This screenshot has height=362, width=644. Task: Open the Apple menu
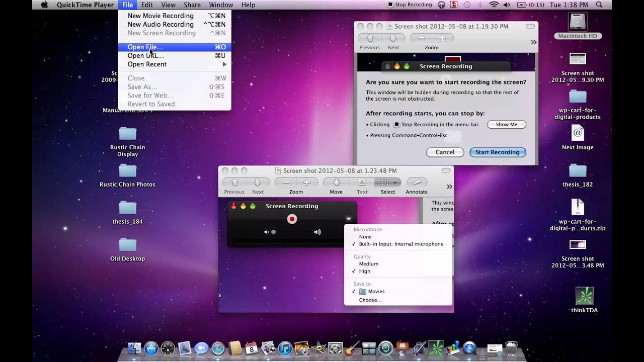pos(44,5)
